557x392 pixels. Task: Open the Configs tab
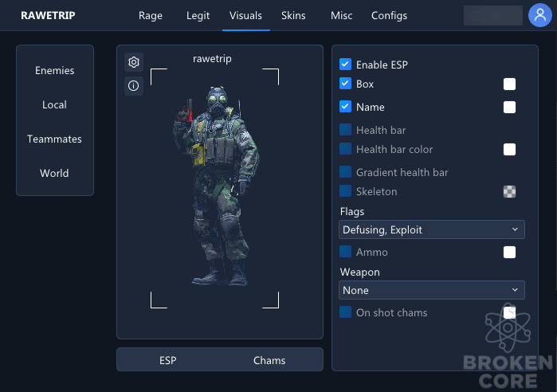tap(389, 16)
